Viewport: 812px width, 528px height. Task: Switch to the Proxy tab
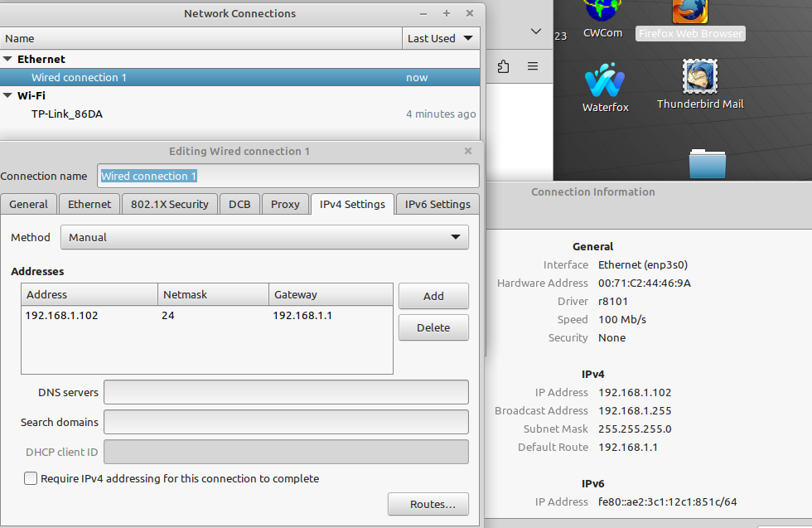[285, 204]
